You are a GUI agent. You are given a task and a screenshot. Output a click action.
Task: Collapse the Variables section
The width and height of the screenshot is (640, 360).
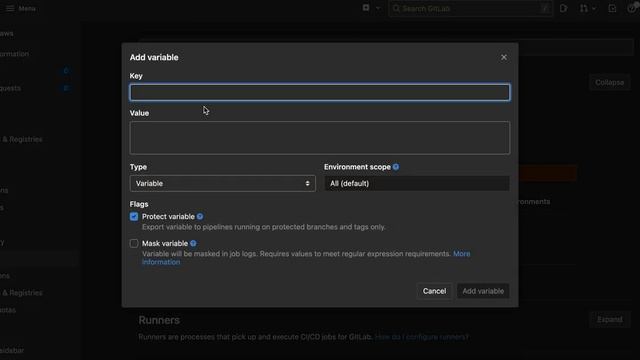[609, 82]
